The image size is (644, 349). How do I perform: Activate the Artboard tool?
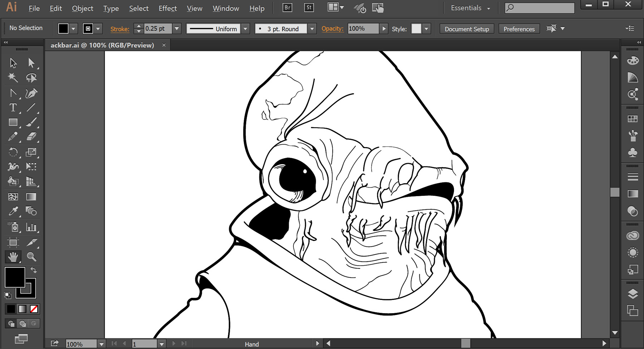click(13, 242)
